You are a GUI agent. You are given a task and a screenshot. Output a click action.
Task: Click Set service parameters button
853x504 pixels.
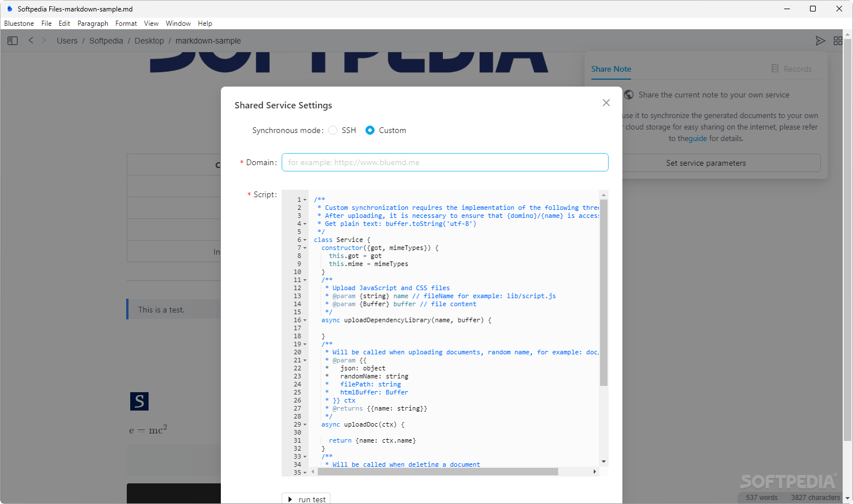(706, 163)
